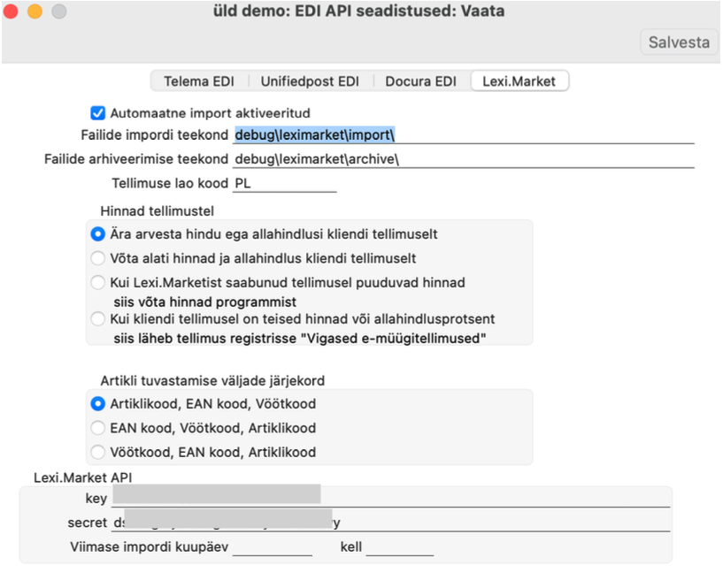The height and width of the screenshot is (588, 723).
Task: Open the Unifiedpost EDI tab
Action: click(310, 81)
